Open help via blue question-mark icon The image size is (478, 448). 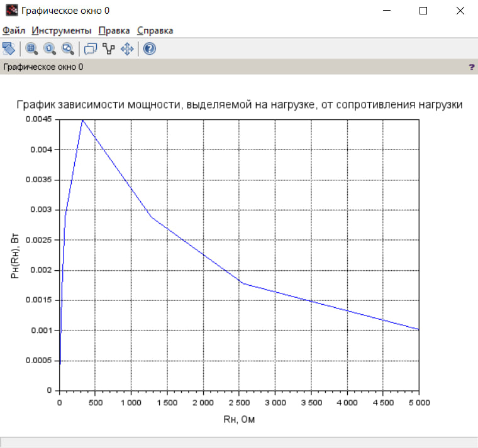[x=150, y=49]
